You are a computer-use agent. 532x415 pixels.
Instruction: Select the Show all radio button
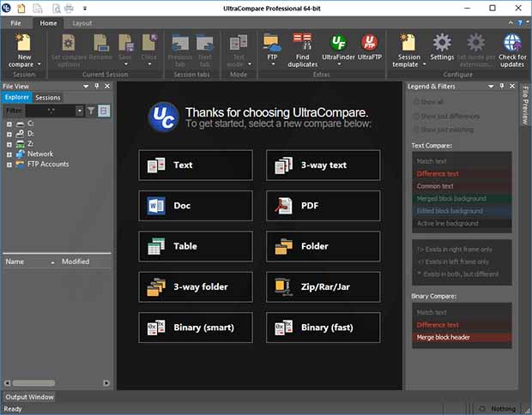(x=417, y=102)
